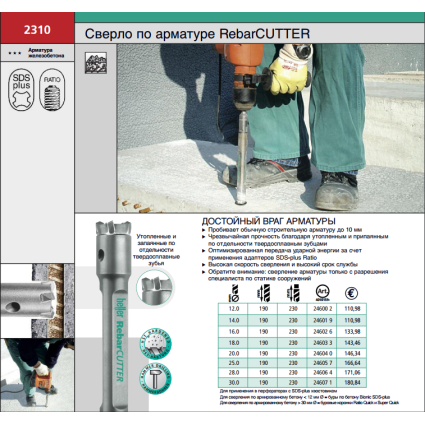Click the reinforced concrete material icon
425x425 pixels.
pyautogui.click(x=96, y=63)
